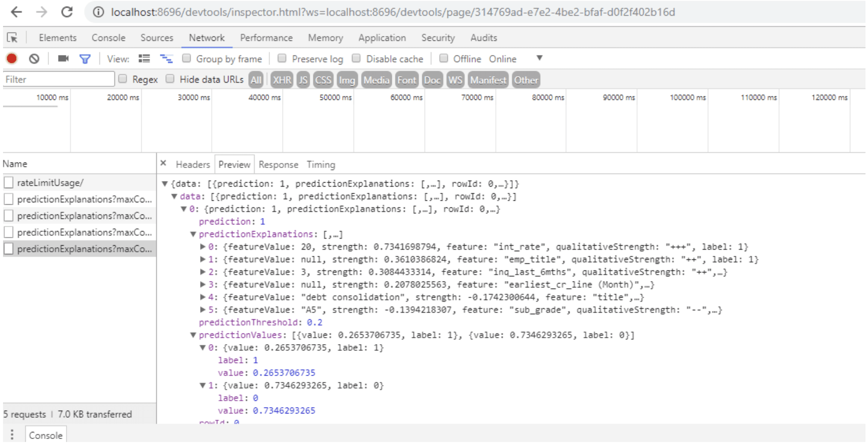Toggle the Offline checkbox
This screenshot has width=868, height=444.
(443, 58)
